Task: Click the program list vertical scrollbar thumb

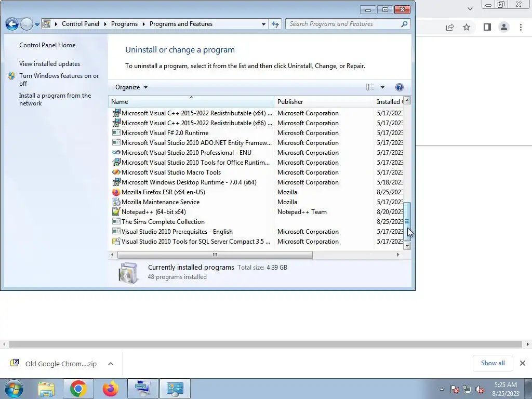Action: click(x=407, y=221)
